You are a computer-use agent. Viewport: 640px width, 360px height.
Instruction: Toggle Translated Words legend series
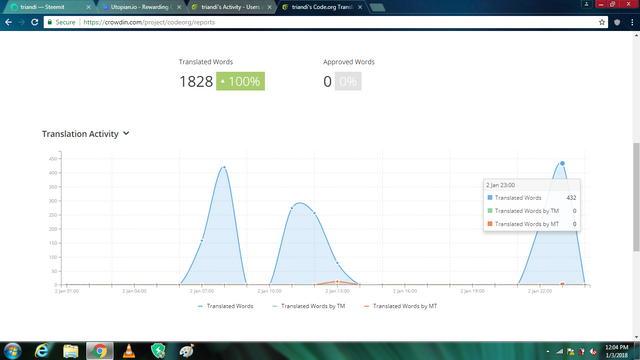tap(225, 306)
